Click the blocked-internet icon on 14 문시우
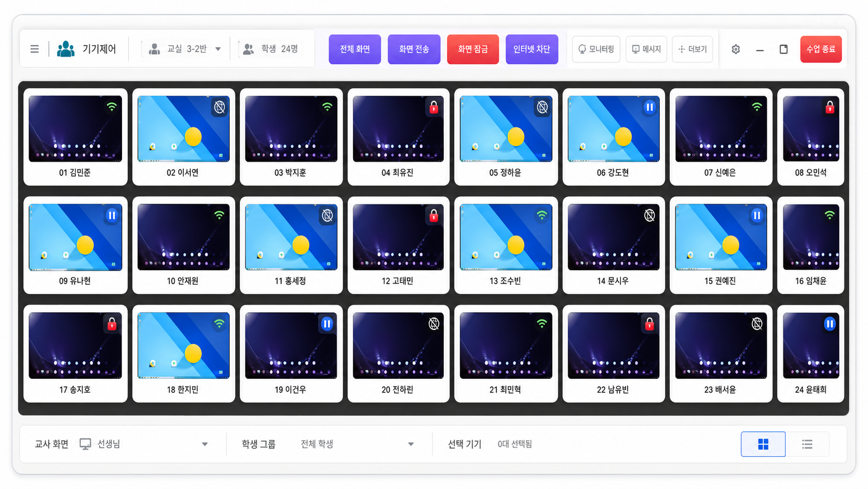Viewport: 868px width, 489px height. 649,215
